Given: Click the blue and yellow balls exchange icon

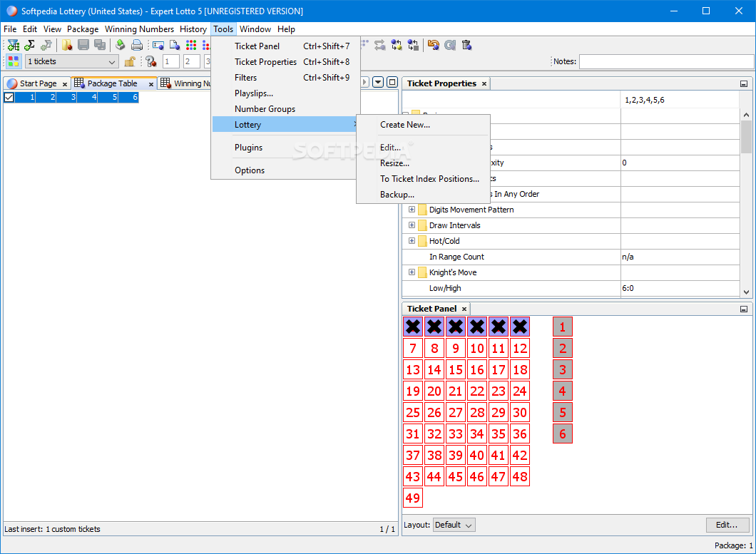Looking at the screenshot, I should tap(397, 46).
